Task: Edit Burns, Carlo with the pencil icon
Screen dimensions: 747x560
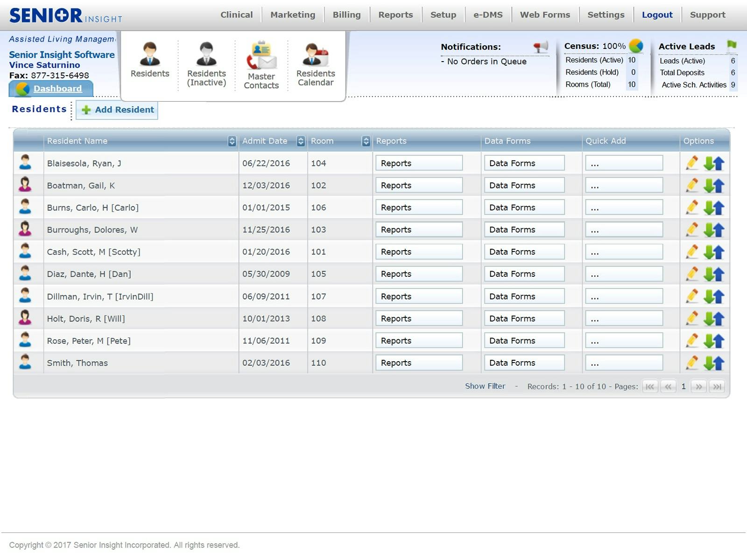Action: (691, 207)
